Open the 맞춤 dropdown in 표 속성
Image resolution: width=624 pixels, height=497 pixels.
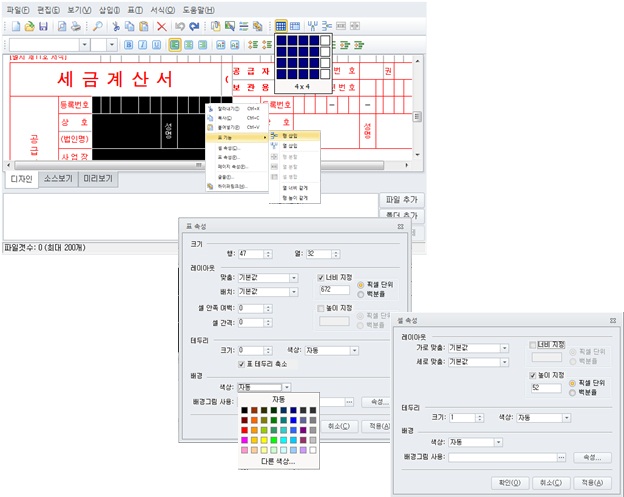pyautogui.click(x=294, y=278)
